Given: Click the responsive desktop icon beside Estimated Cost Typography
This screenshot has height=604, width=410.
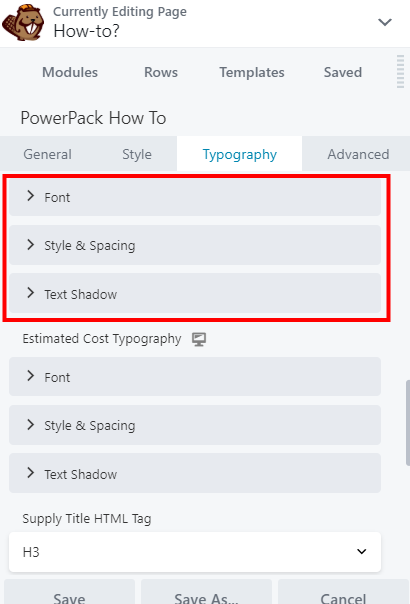Looking at the screenshot, I should coord(199,339).
